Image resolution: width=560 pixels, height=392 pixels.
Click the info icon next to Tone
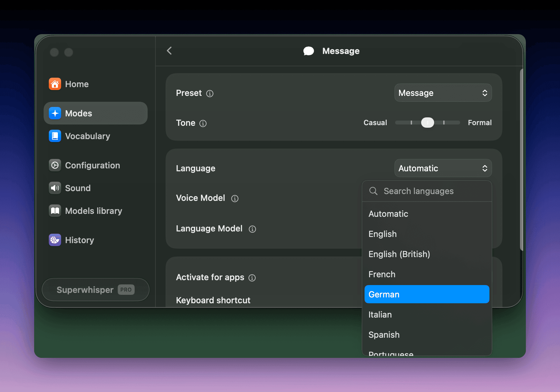click(203, 124)
